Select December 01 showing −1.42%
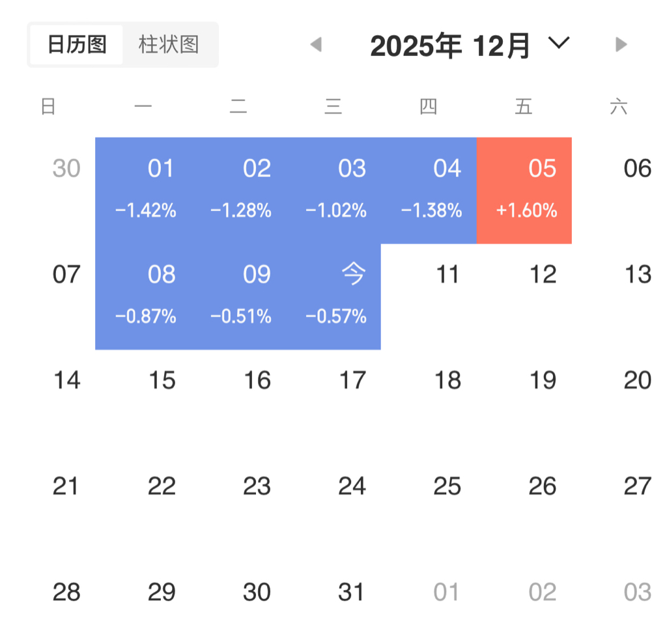 pyautogui.click(x=143, y=190)
